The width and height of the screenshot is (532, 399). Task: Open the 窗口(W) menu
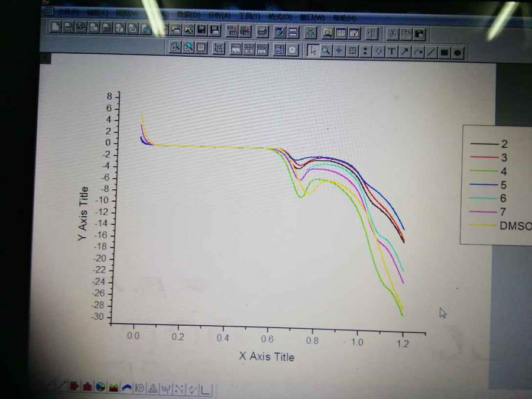[312, 17]
